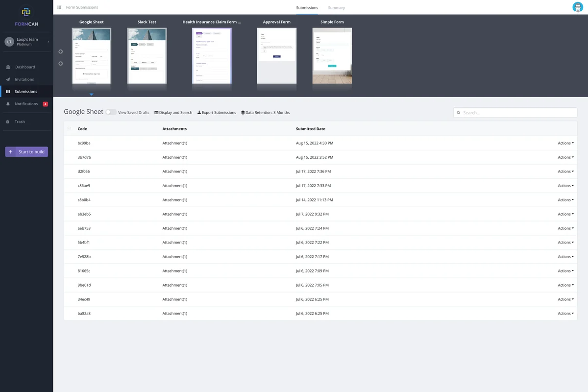Click the grid icon beside Form Submissions
588x392 pixels.
pyautogui.click(x=59, y=7)
